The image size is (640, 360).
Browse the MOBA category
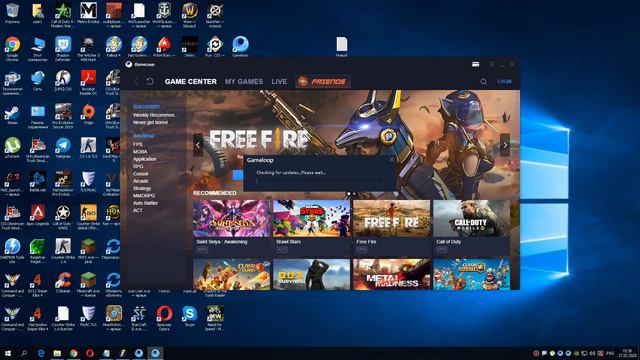click(x=140, y=151)
